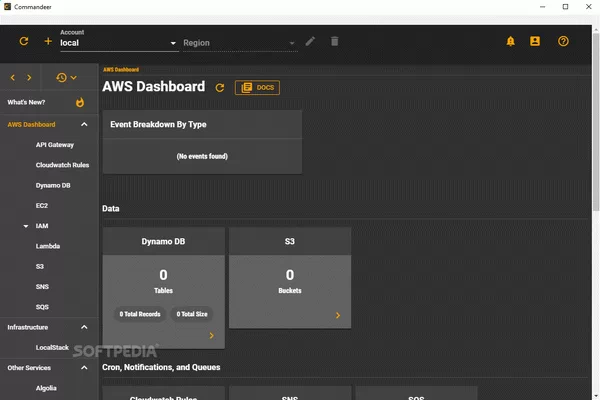Viewport: 600px width, 400px height.
Task: Select Lambda in the sidebar
Action: pos(48,246)
